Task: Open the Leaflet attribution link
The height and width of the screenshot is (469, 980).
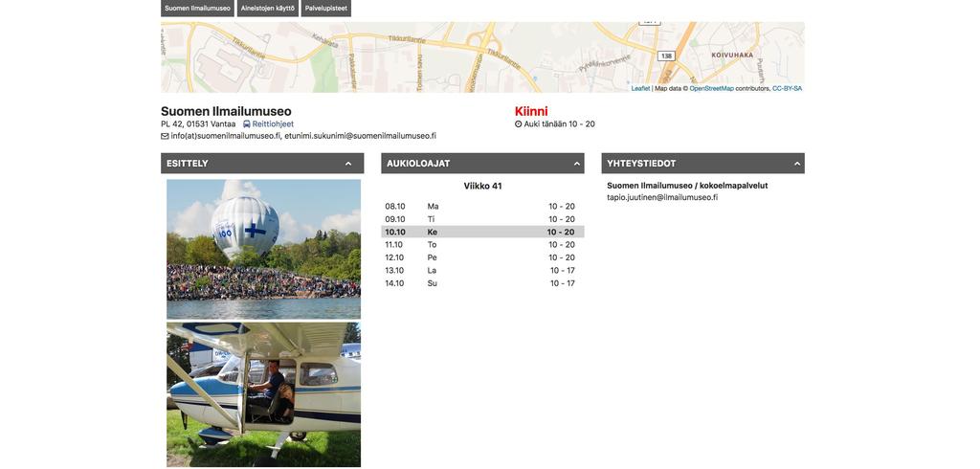Action: click(640, 89)
